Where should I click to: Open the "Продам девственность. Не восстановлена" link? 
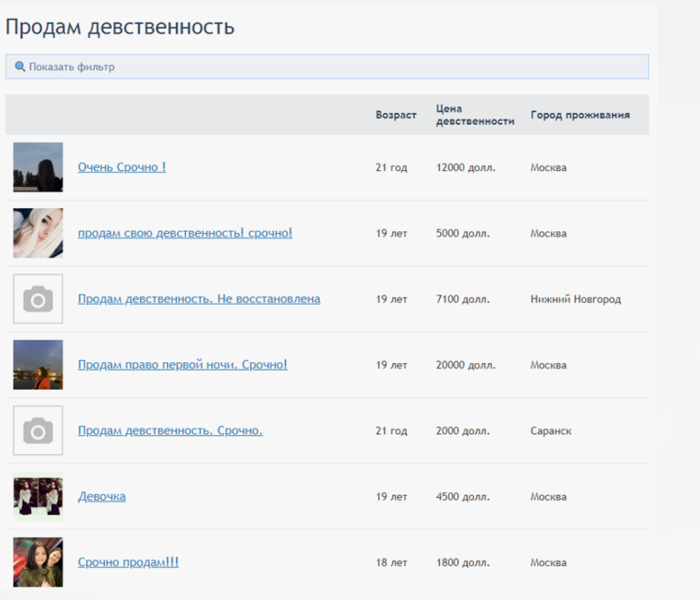[199, 299]
